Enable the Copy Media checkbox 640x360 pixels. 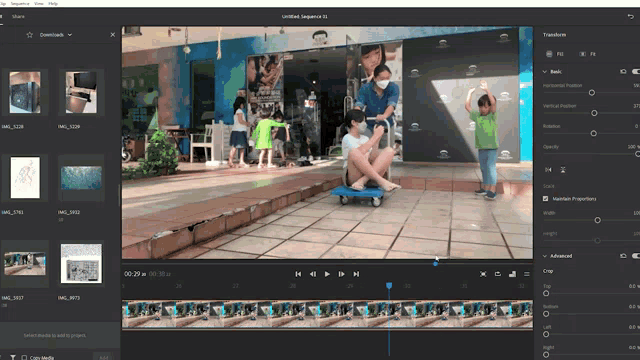point(24,358)
